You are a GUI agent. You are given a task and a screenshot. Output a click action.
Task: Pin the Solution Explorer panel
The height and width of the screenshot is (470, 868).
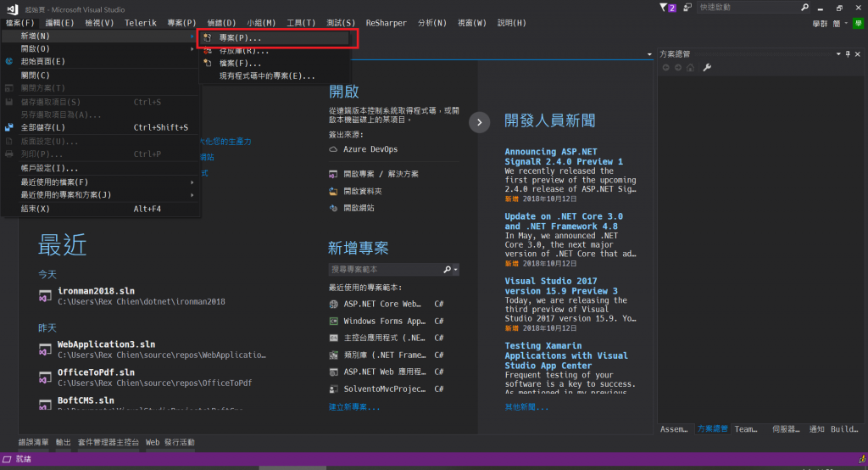[x=848, y=53]
